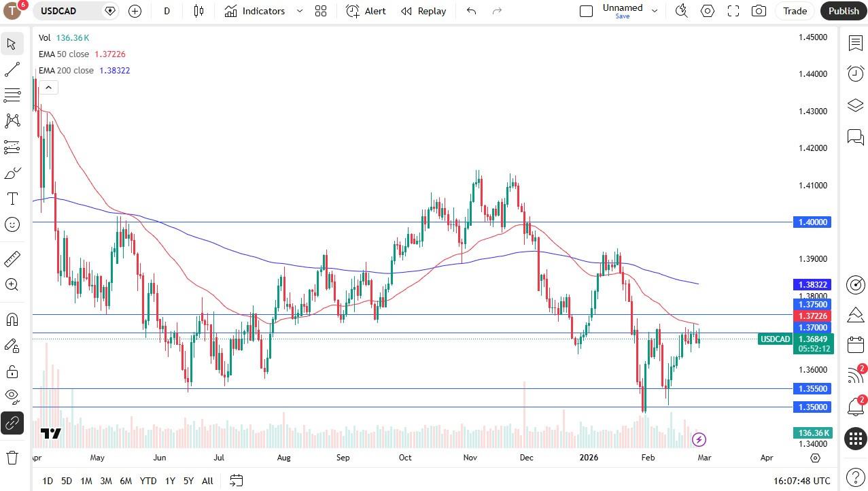The image size is (868, 491).
Task: Select the Trend Line drawing tool
Action: [12, 69]
